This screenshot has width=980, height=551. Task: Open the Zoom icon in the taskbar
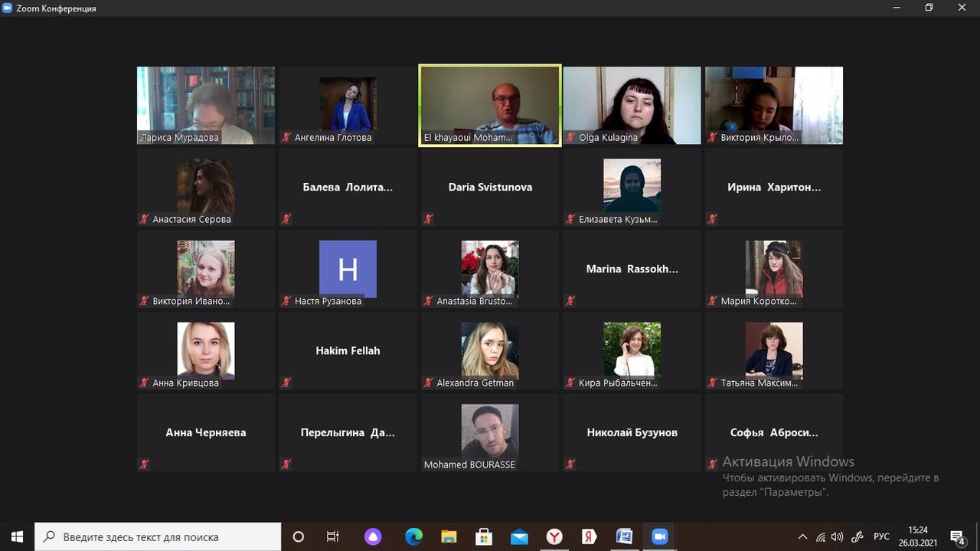click(659, 536)
